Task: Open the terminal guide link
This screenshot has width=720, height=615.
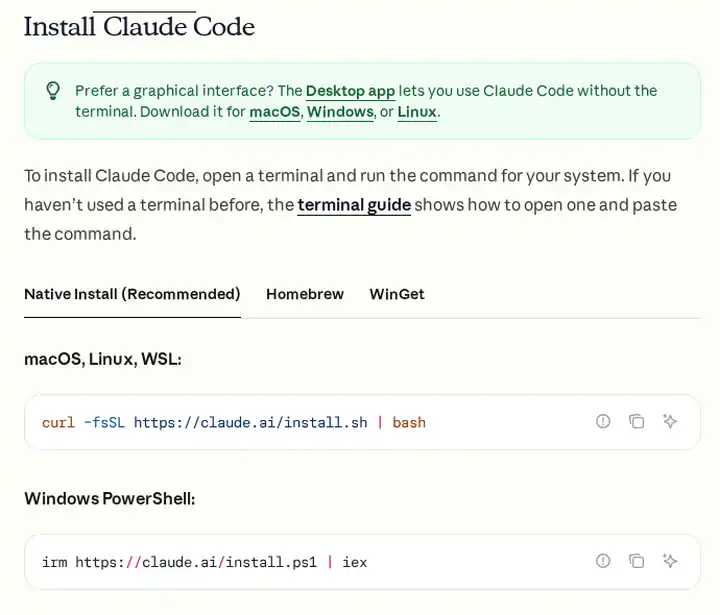Action: pyautogui.click(x=354, y=205)
